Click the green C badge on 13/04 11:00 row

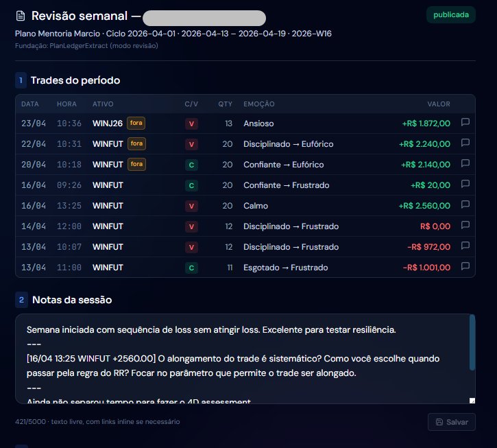(191, 268)
